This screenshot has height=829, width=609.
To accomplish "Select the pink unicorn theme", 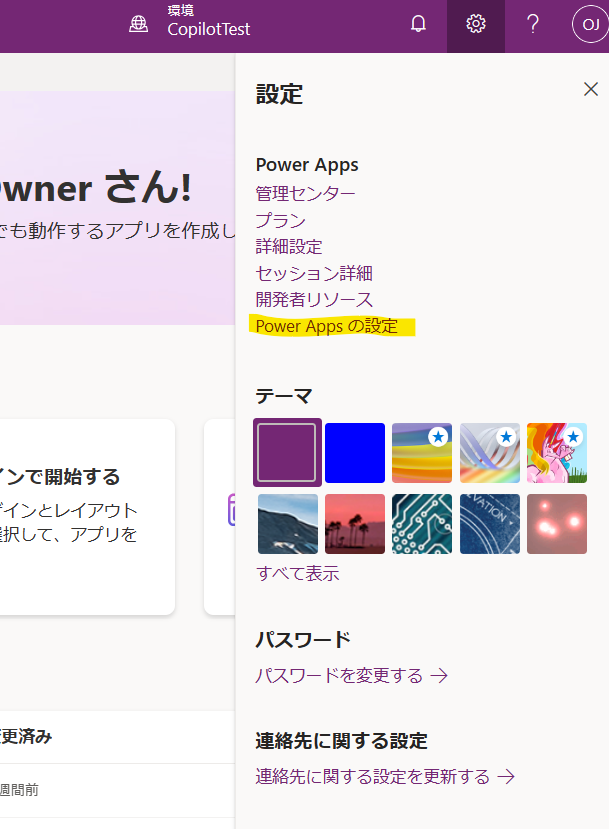I will (x=557, y=453).
